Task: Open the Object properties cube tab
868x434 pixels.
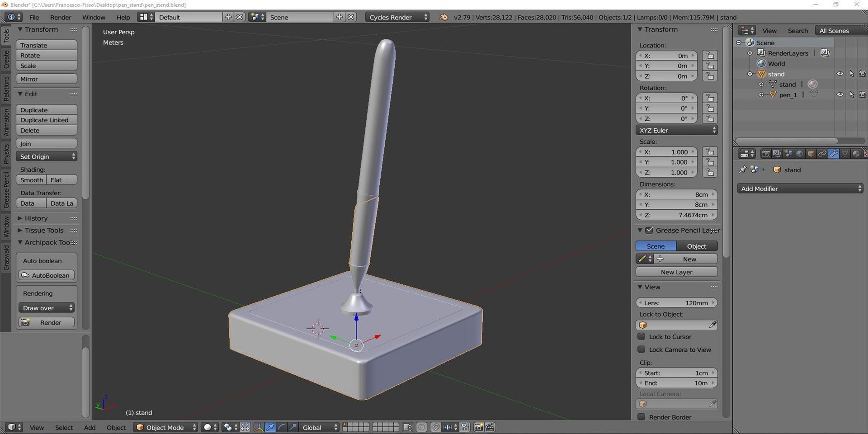Action: 811,154
